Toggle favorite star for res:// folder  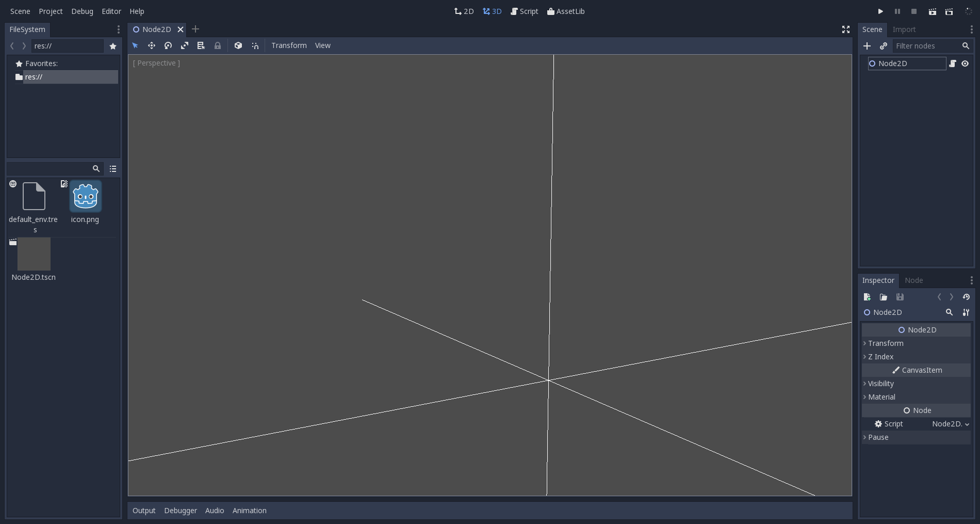pyautogui.click(x=113, y=46)
